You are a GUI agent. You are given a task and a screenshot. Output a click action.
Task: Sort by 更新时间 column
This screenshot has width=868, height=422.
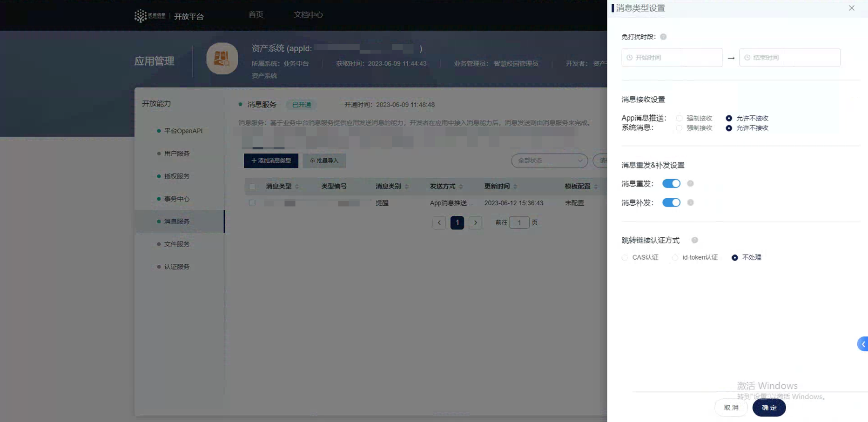pos(515,187)
